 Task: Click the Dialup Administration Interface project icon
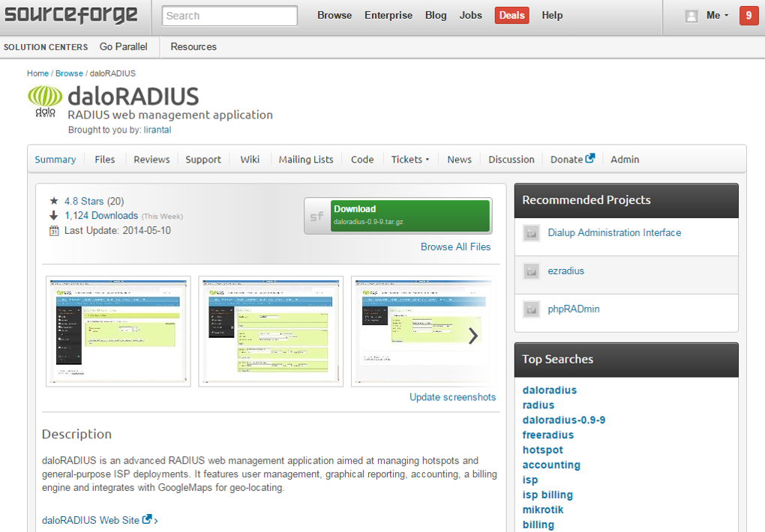(531, 233)
